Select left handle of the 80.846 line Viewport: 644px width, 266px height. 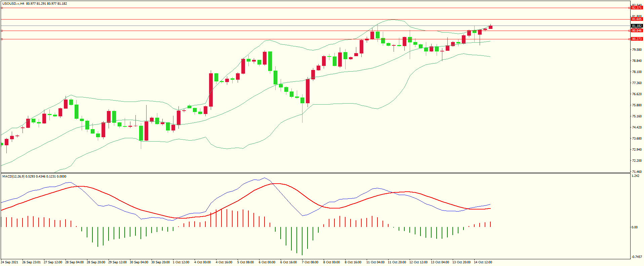coord(2,31)
